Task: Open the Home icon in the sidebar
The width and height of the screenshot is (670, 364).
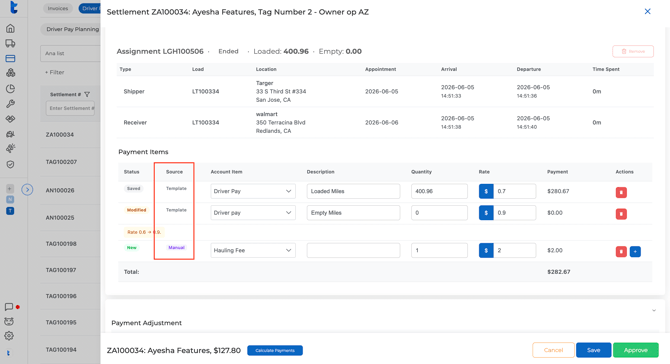Action: tap(10, 29)
